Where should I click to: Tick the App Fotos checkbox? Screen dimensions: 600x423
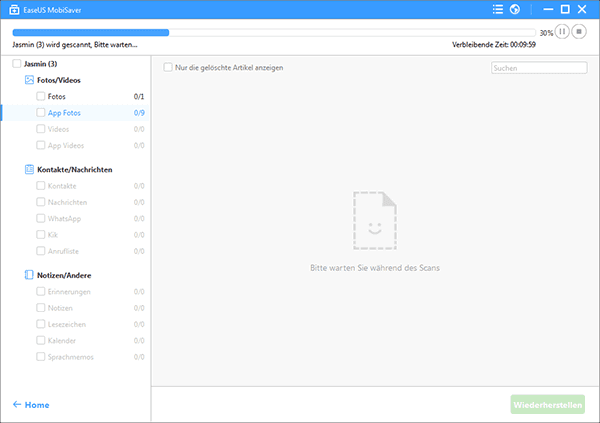click(x=41, y=113)
